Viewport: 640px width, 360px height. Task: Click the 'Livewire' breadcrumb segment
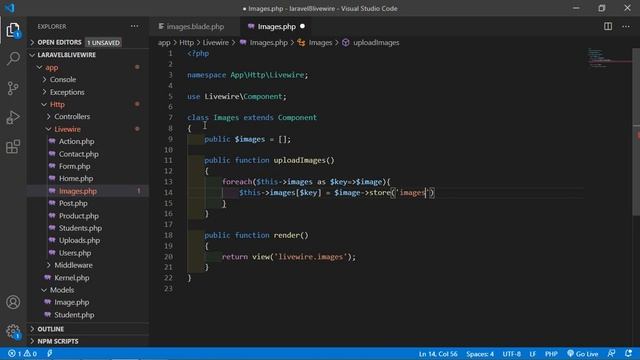(x=216, y=42)
